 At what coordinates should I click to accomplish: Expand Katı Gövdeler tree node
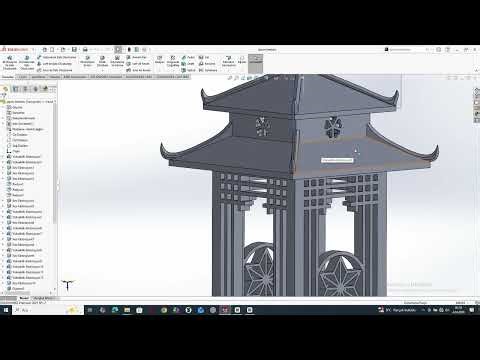pos(3,124)
